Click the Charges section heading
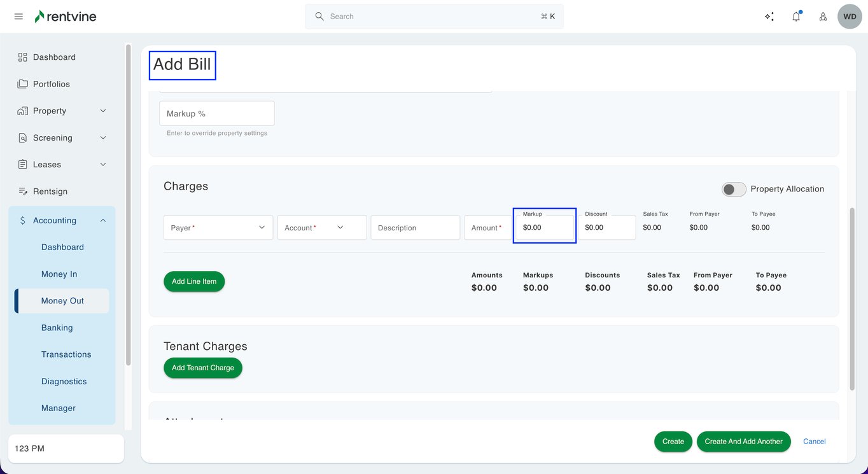Screen dimensions: 868x474 point(186,186)
